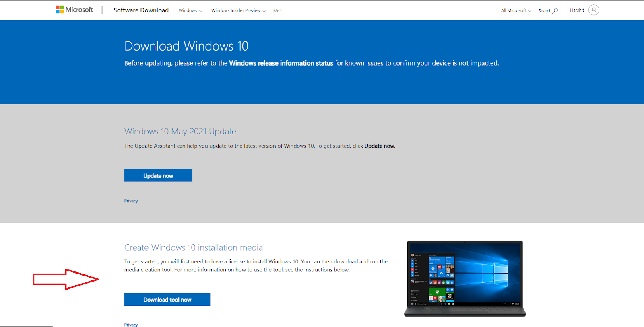Select the Windows 10 May 2021 Update heading
This screenshot has height=327, width=644.
180,132
